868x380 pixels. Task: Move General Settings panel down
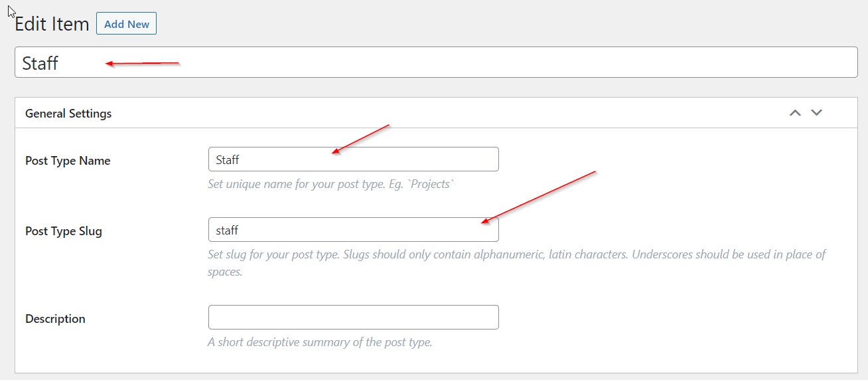point(817,113)
